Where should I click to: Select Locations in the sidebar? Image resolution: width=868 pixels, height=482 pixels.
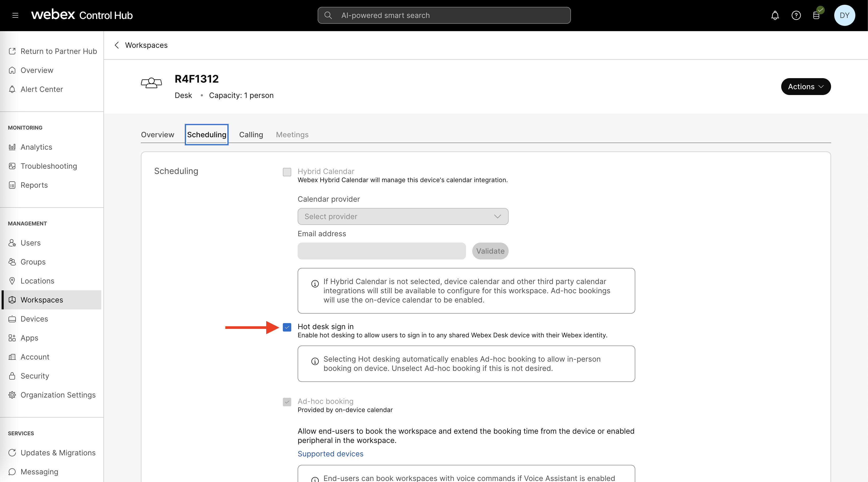click(x=37, y=281)
